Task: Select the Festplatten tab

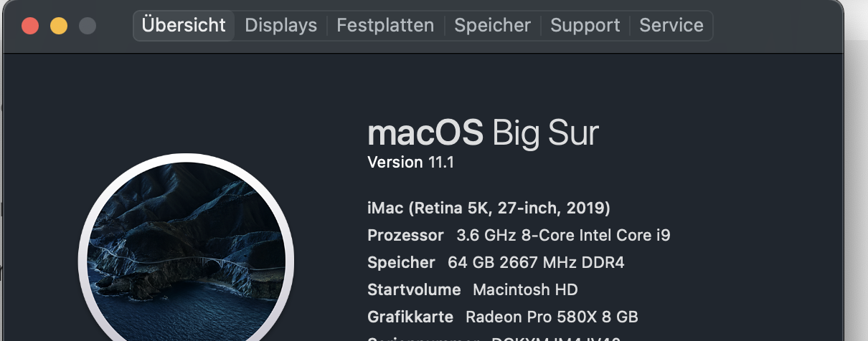Action: 385,26
